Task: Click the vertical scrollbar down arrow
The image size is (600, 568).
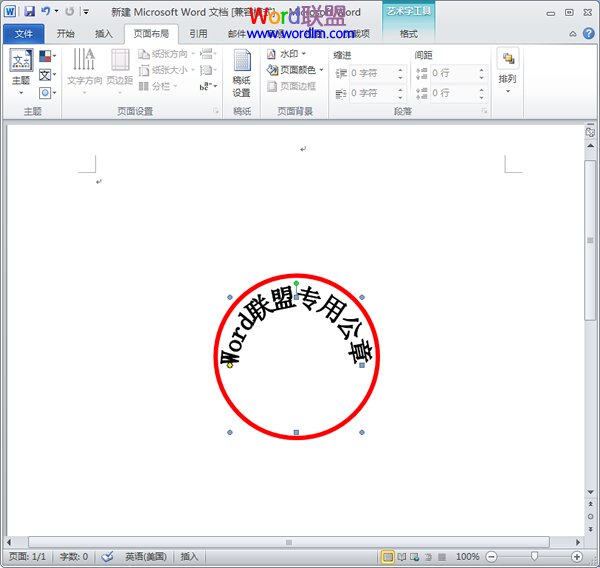Action: tap(590, 492)
